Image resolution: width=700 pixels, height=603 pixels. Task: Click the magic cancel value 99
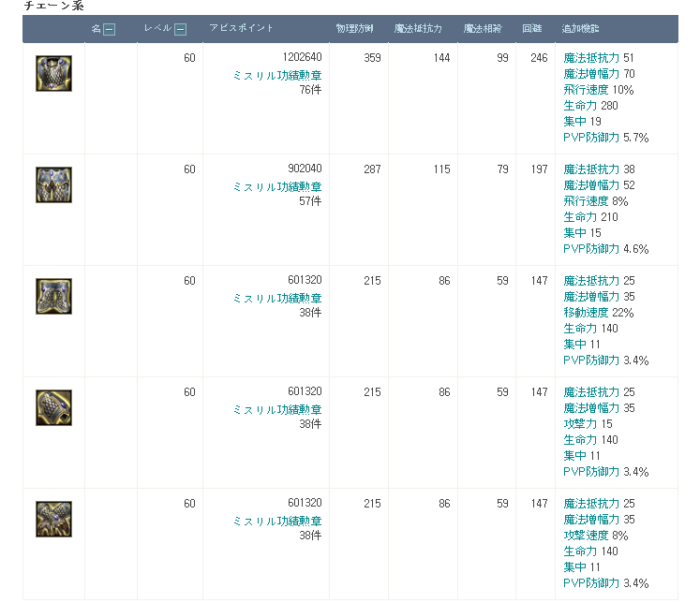pyautogui.click(x=502, y=58)
